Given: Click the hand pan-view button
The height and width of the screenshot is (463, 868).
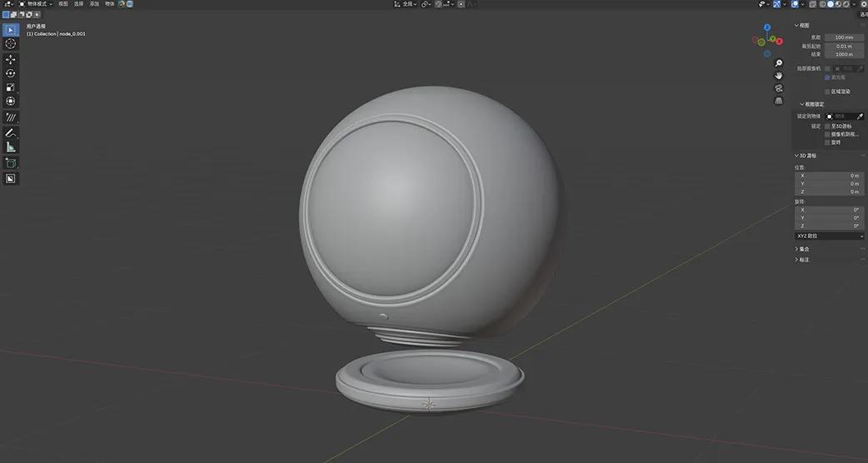Looking at the screenshot, I should 779,76.
